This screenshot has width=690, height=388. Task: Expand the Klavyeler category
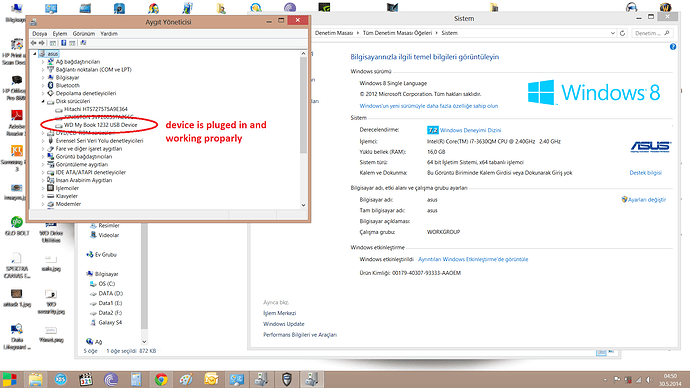43,196
